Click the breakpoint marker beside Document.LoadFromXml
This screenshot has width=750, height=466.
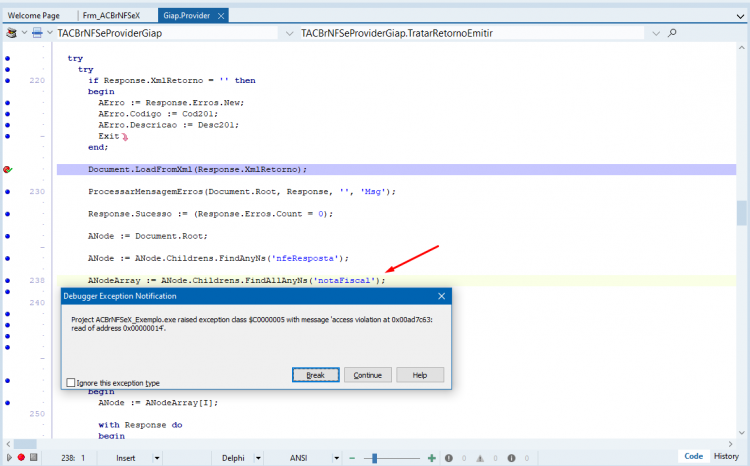pos(7,169)
